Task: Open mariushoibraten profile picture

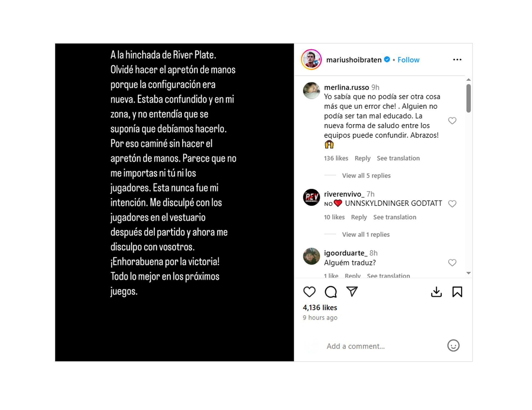Action: [x=311, y=60]
